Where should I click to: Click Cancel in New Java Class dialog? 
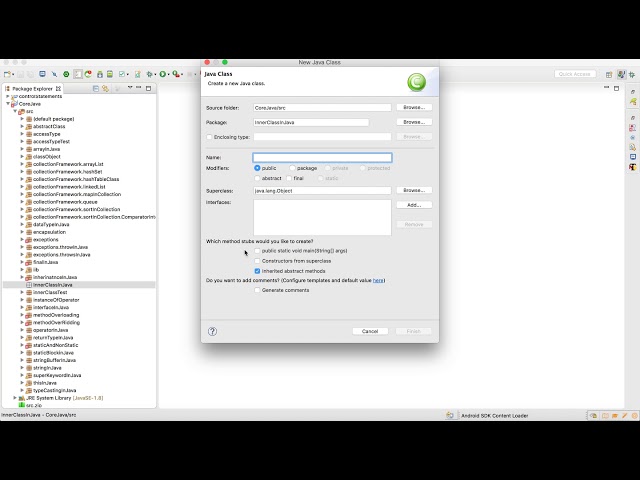pyautogui.click(x=370, y=331)
